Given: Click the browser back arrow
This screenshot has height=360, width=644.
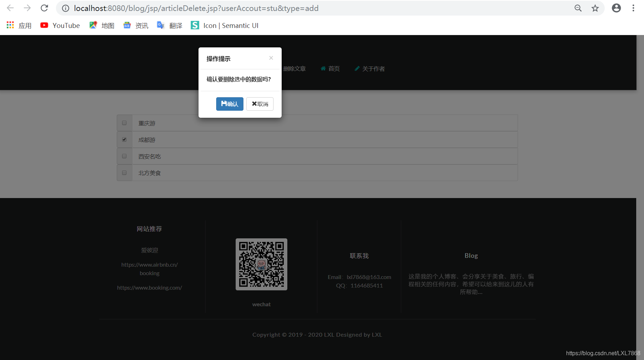Looking at the screenshot, I should [10, 8].
